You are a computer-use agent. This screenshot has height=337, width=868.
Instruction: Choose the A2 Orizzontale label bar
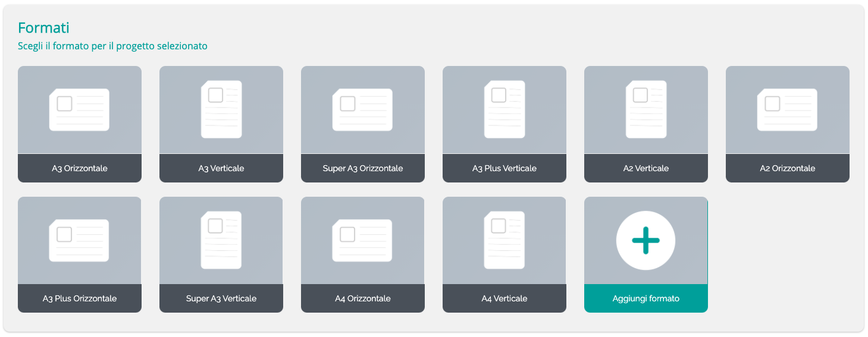pos(788,168)
